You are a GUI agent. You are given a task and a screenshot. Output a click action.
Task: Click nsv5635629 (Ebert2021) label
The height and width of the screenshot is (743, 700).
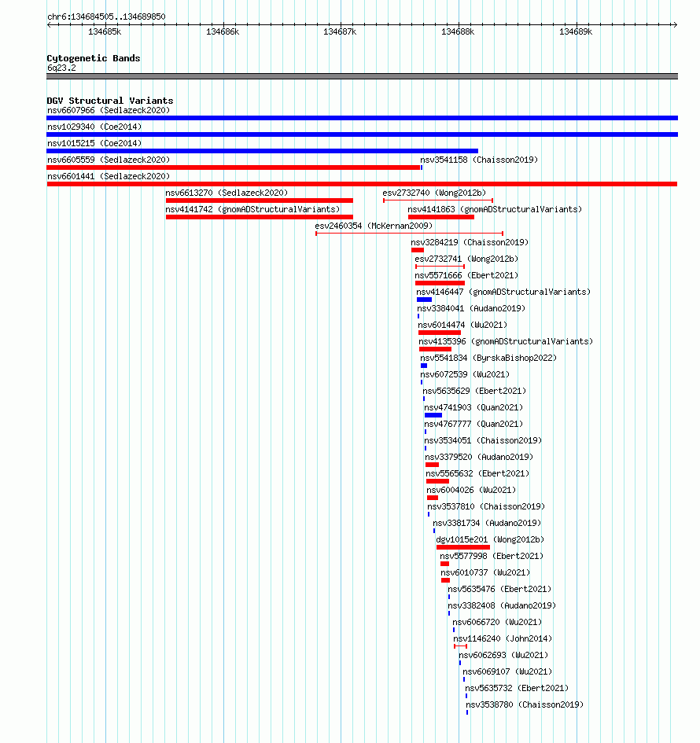pyautogui.click(x=474, y=391)
